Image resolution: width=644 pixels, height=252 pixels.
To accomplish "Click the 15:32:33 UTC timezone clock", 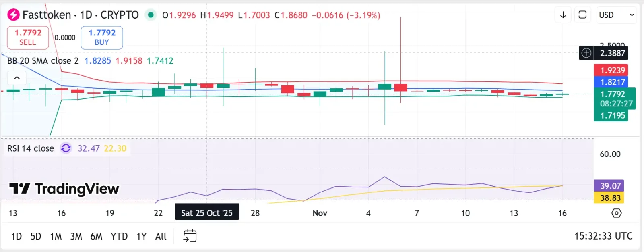I will pos(603,236).
